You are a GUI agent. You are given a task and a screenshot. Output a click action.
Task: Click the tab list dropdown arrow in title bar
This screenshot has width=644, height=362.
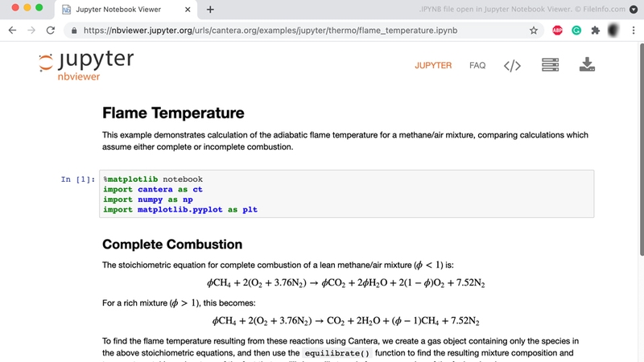(x=634, y=10)
